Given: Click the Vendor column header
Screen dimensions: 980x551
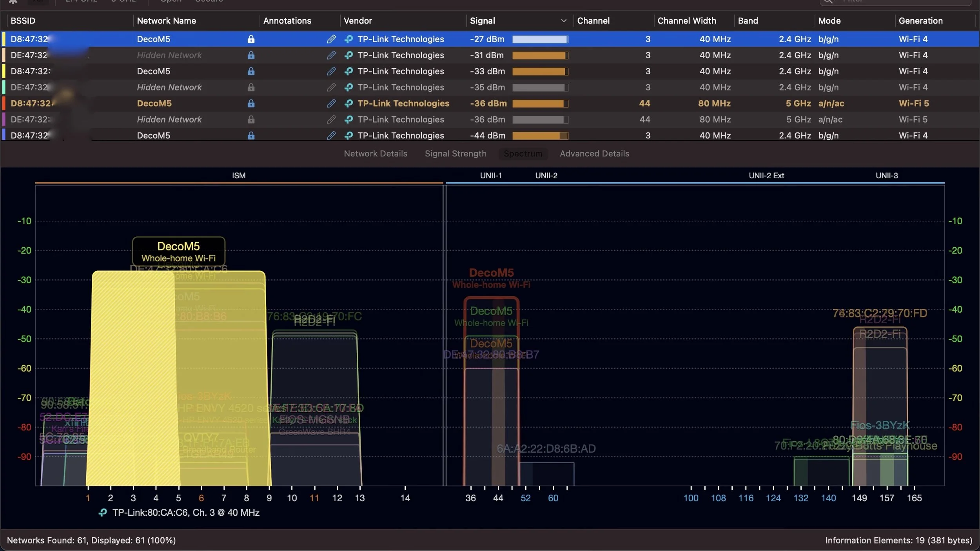Looking at the screenshot, I should pyautogui.click(x=358, y=21).
